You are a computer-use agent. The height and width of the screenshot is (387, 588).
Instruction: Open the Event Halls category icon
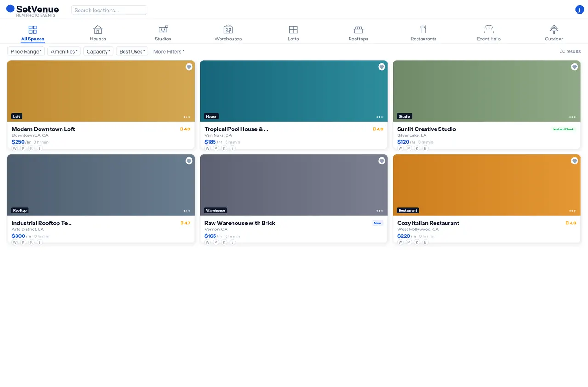[489, 30]
